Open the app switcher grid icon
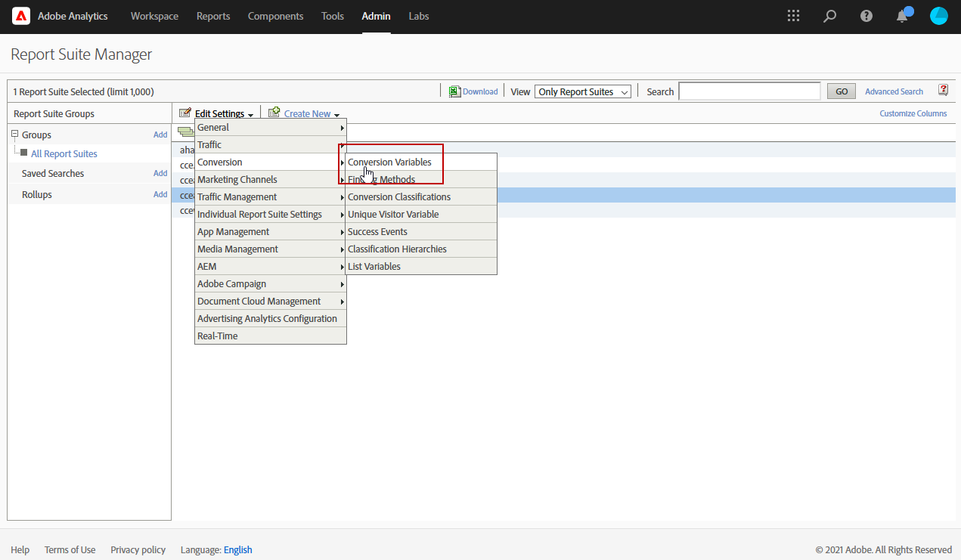Image resolution: width=961 pixels, height=560 pixels. pos(793,16)
